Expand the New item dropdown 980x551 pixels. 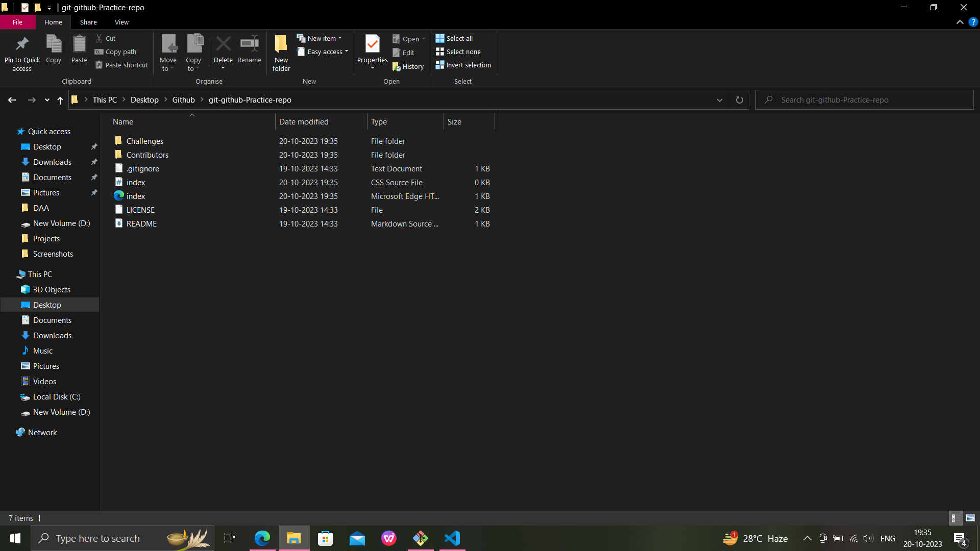pos(320,38)
